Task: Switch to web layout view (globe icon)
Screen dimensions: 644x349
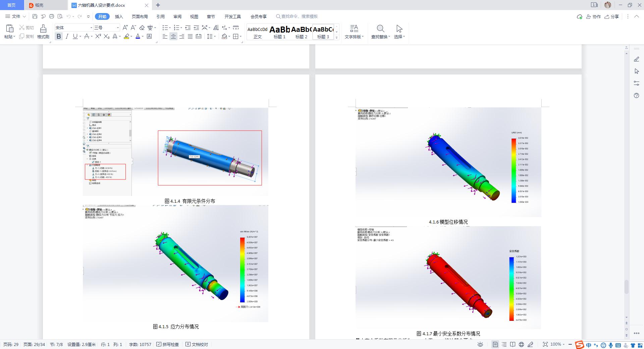Action: [x=521, y=344]
